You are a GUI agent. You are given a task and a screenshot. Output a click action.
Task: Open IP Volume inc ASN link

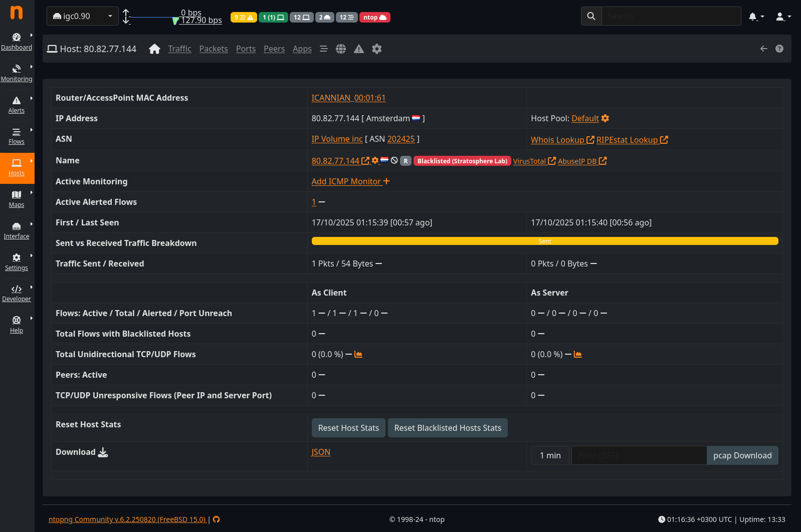[337, 139]
